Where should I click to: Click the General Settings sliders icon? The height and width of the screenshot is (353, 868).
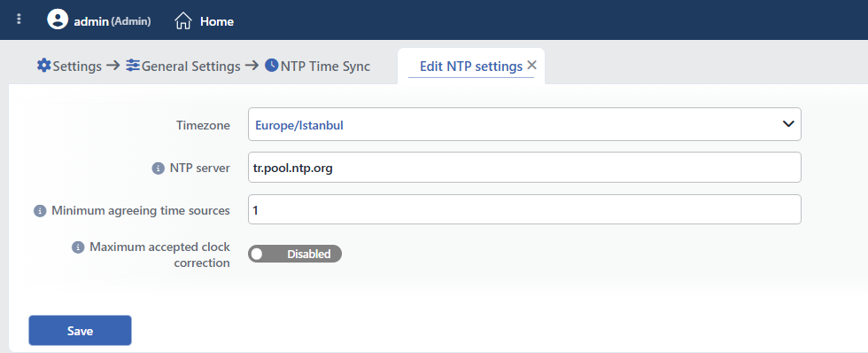click(x=133, y=66)
